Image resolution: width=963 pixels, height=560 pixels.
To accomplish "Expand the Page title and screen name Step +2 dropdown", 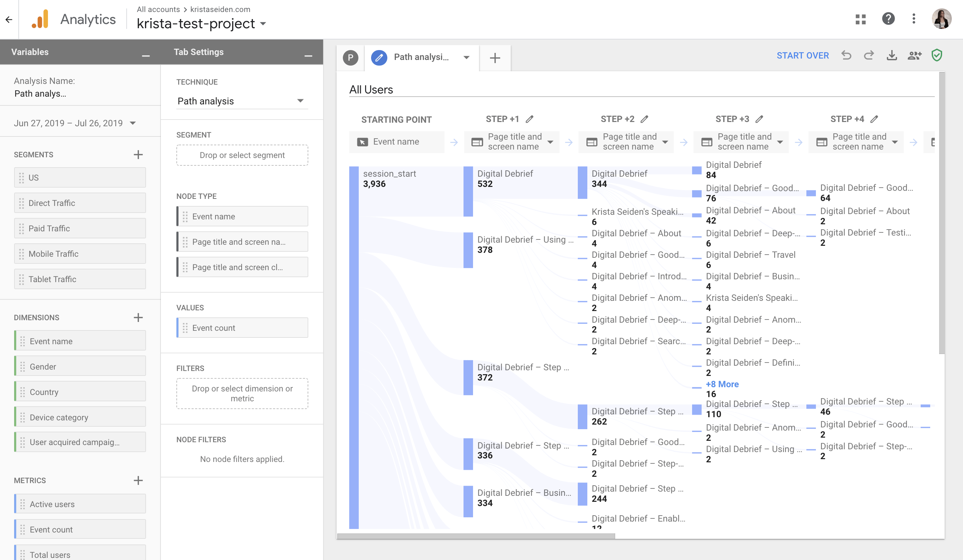I will coord(666,141).
